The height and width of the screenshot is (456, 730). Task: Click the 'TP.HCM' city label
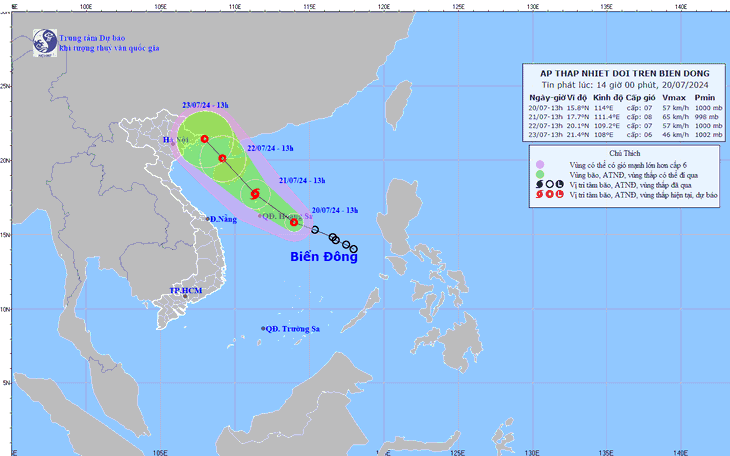pyautogui.click(x=186, y=291)
